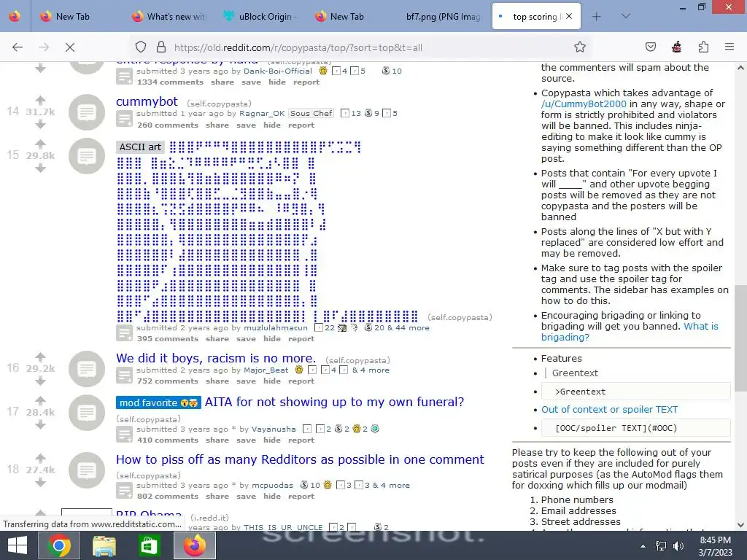This screenshot has height=560, width=747.
Task: Upvote the ASCII art post ranked 15
Action: tap(41, 144)
